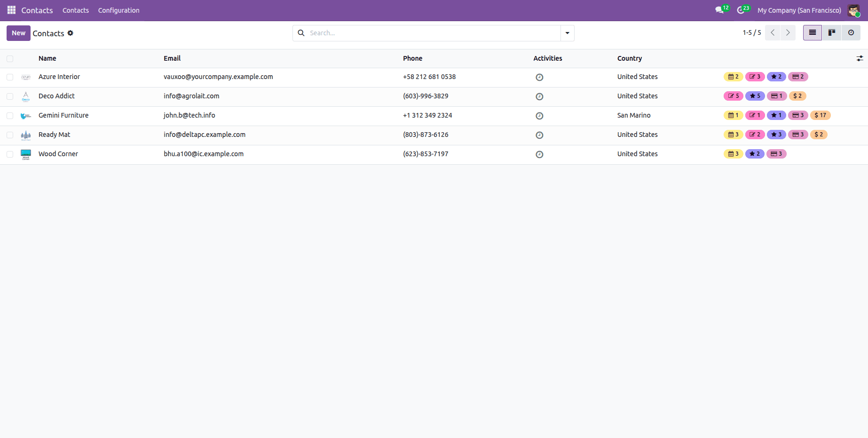Click the next page arrow
Image resolution: width=868 pixels, height=438 pixels.
click(788, 32)
